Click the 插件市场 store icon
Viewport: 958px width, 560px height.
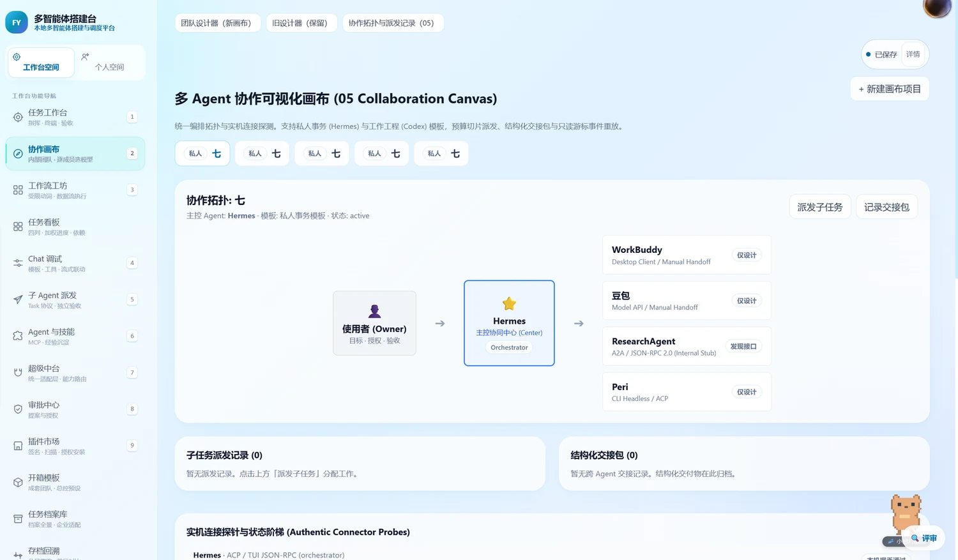coord(18,446)
